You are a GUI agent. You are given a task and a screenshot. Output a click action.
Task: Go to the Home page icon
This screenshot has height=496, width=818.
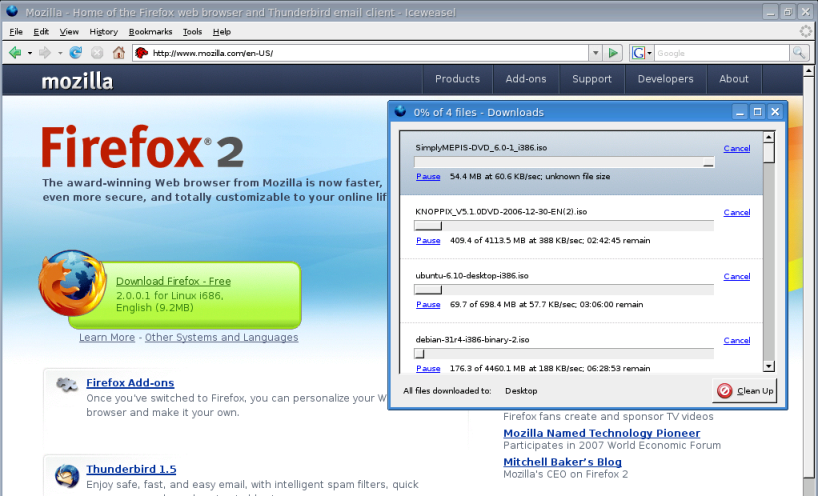click(119, 53)
